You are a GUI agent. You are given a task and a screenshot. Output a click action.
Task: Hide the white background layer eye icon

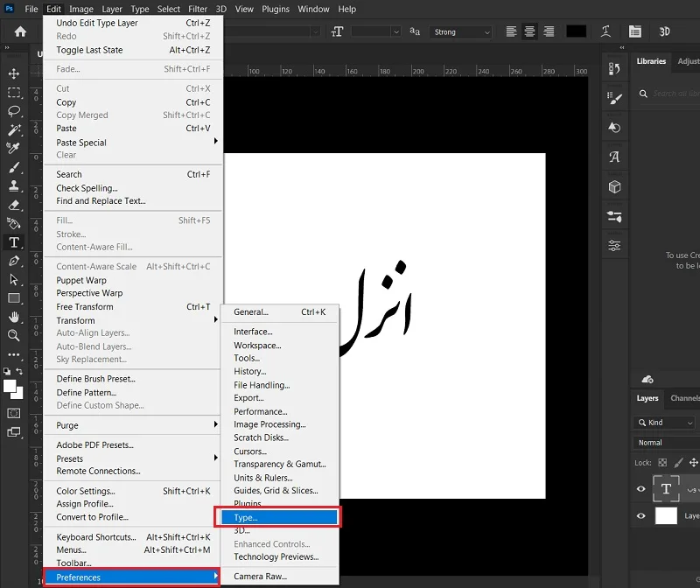pyautogui.click(x=641, y=516)
